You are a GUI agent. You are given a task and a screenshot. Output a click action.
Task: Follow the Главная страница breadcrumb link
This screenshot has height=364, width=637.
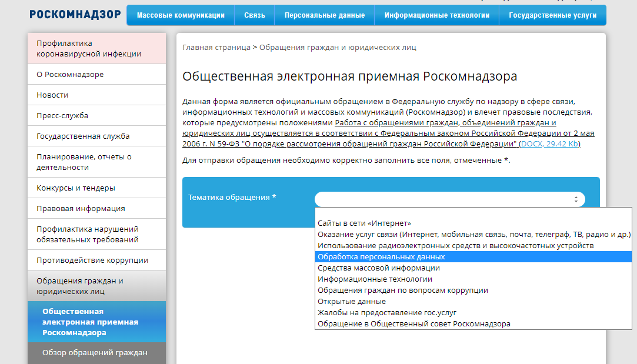[x=216, y=47]
